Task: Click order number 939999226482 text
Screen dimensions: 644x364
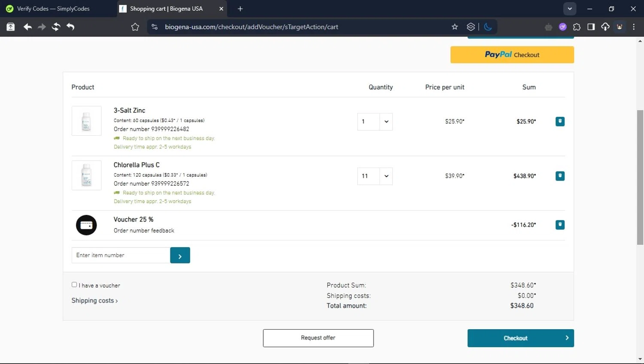Action: 151,129
